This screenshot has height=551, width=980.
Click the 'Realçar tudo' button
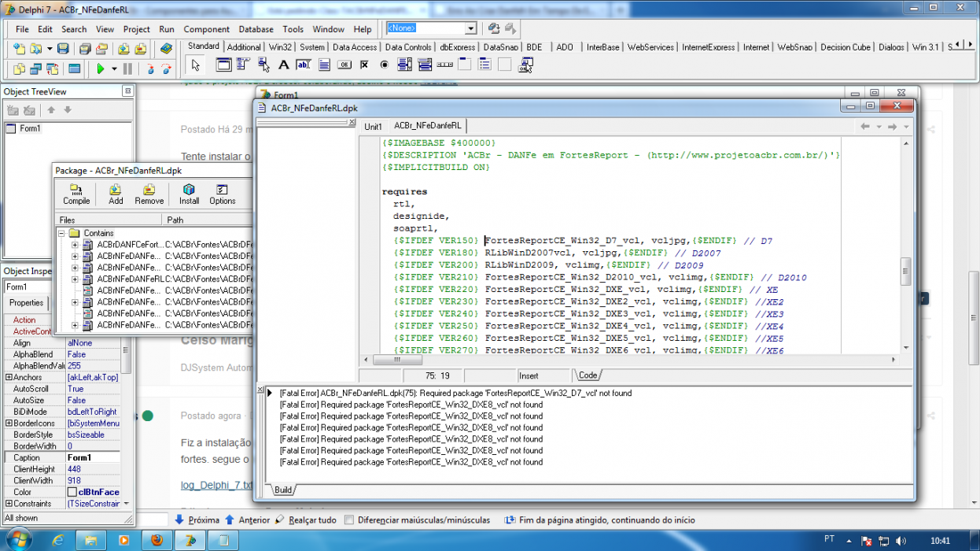point(306,520)
